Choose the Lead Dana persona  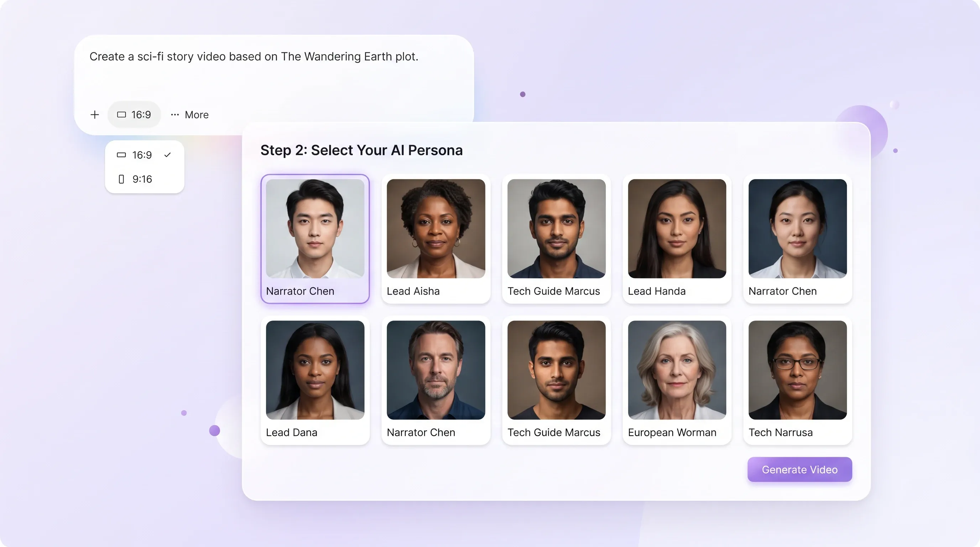pos(315,380)
